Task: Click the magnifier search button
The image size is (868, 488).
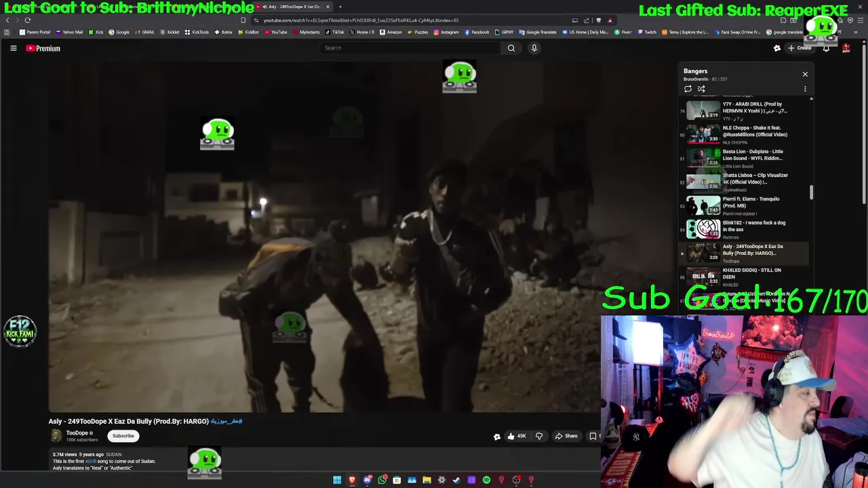Action: point(511,48)
